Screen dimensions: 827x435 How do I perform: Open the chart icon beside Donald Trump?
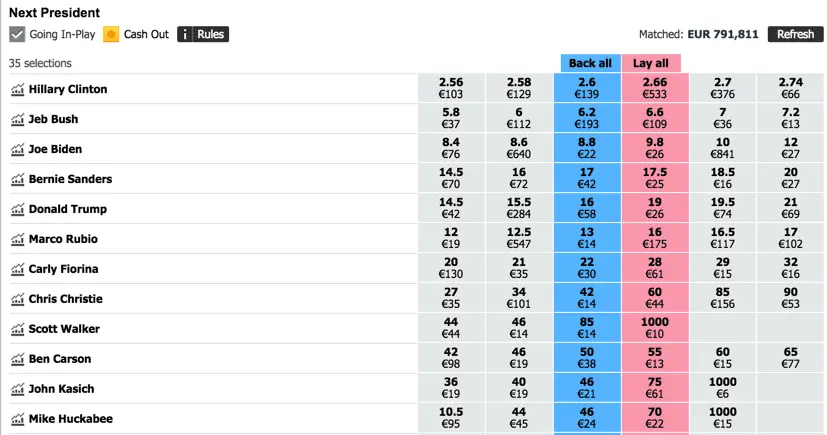tap(17, 210)
